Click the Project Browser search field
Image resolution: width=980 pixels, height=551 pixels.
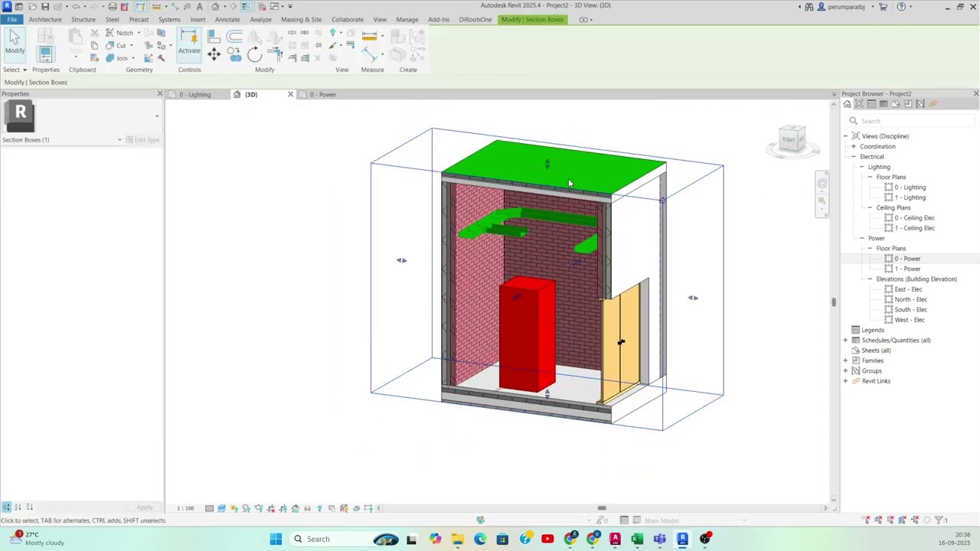911,121
